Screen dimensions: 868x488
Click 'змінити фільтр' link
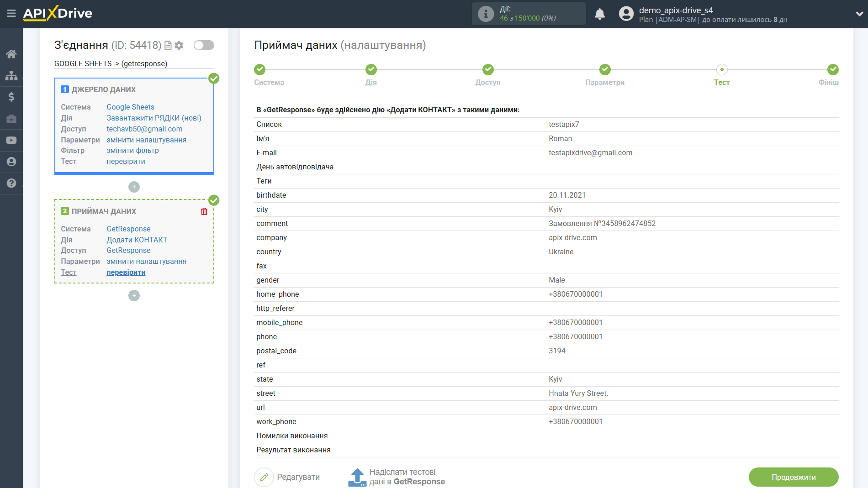133,150
